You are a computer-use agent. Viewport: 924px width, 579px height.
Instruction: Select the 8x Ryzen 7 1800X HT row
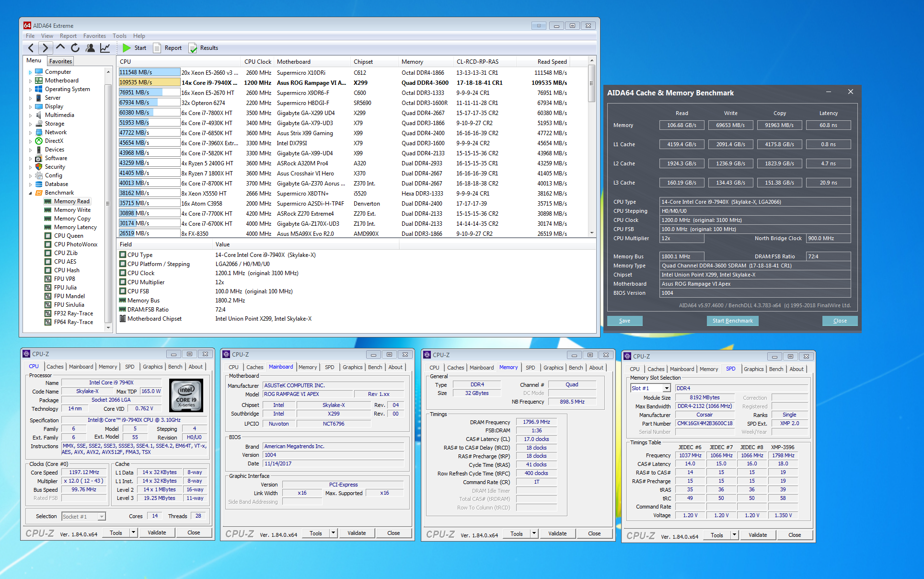pyautogui.click(x=343, y=174)
